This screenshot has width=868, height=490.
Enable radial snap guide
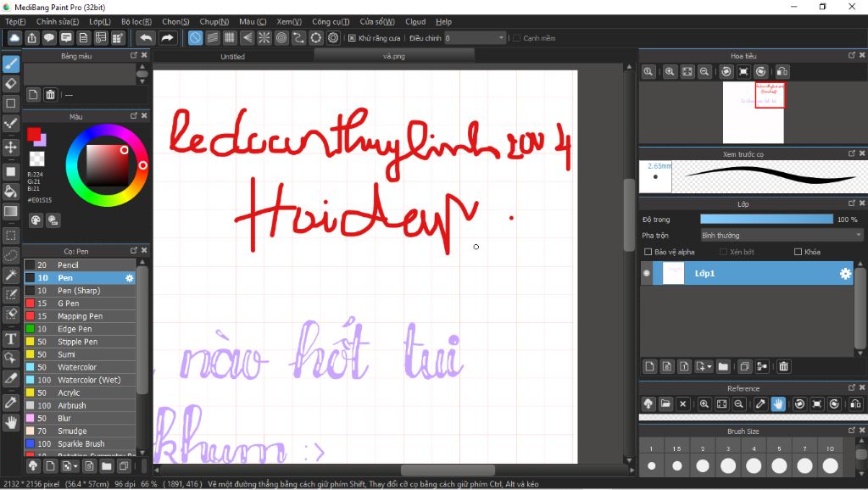(x=264, y=38)
